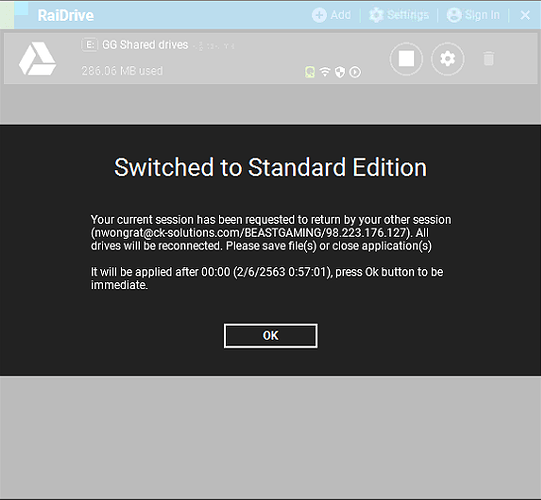Click the E: drive letter badge
Image resolution: width=541 pixels, height=500 pixels.
pos(89,45)
